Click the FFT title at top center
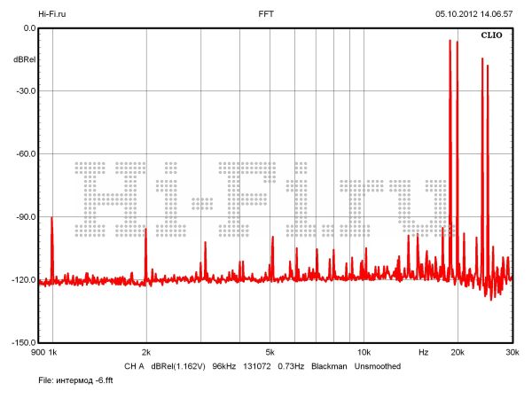 click(x=266, y=14)
